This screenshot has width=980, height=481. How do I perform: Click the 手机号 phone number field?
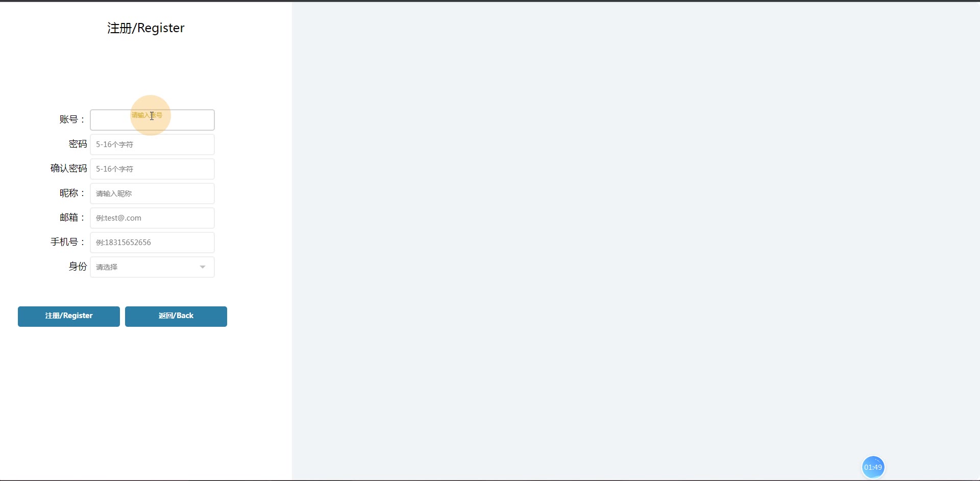click(x=152, y=243)
